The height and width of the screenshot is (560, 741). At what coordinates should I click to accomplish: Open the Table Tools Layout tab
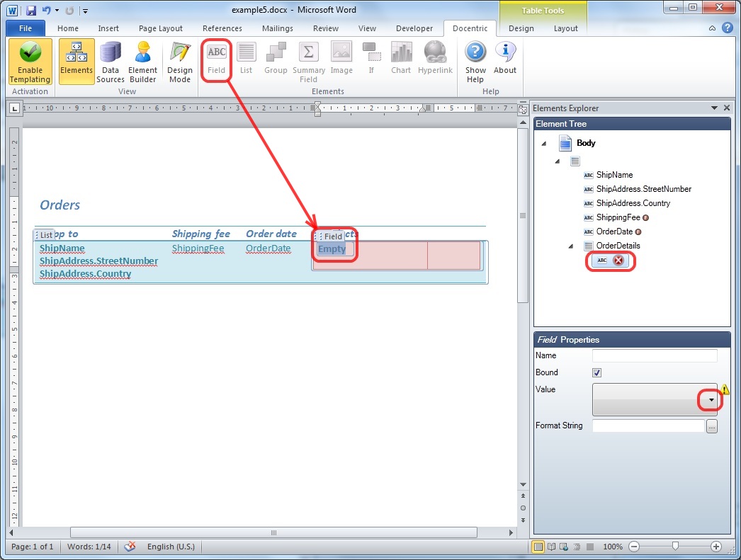coord(566,28)
